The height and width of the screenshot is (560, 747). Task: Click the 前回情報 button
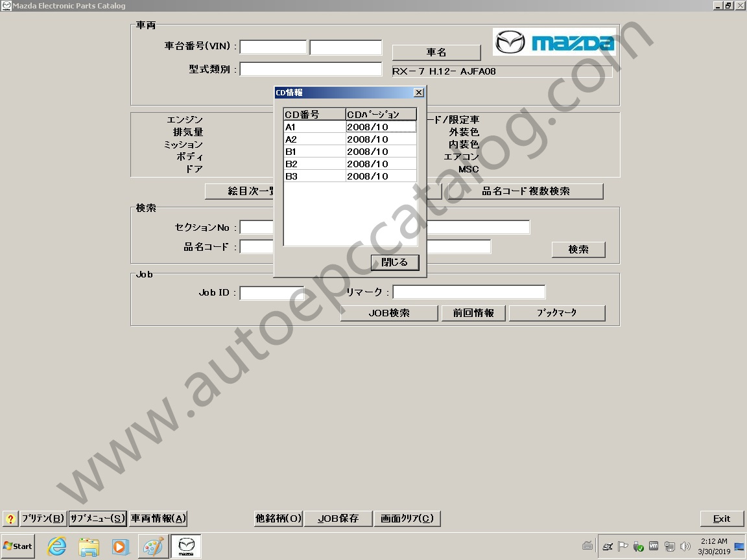(x=473, y=313)
